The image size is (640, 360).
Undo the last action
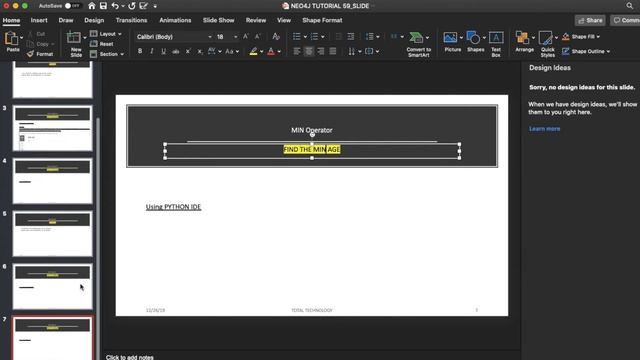tap(115, 6)
